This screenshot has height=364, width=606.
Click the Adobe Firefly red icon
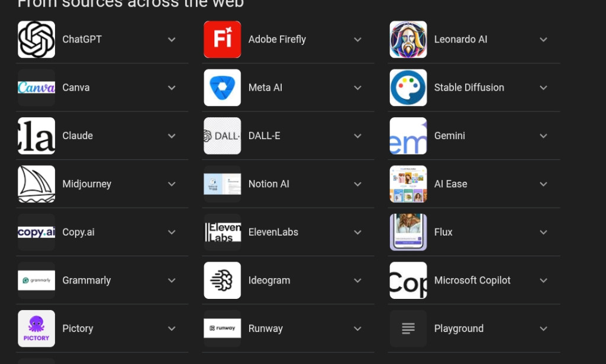223,40
